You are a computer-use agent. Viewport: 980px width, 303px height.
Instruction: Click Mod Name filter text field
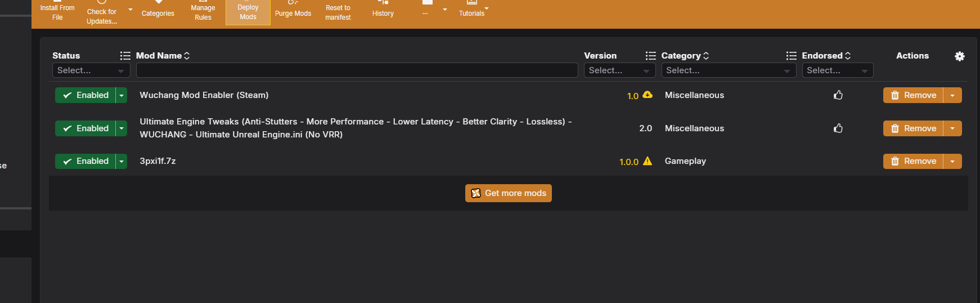(x=357, y=70)
